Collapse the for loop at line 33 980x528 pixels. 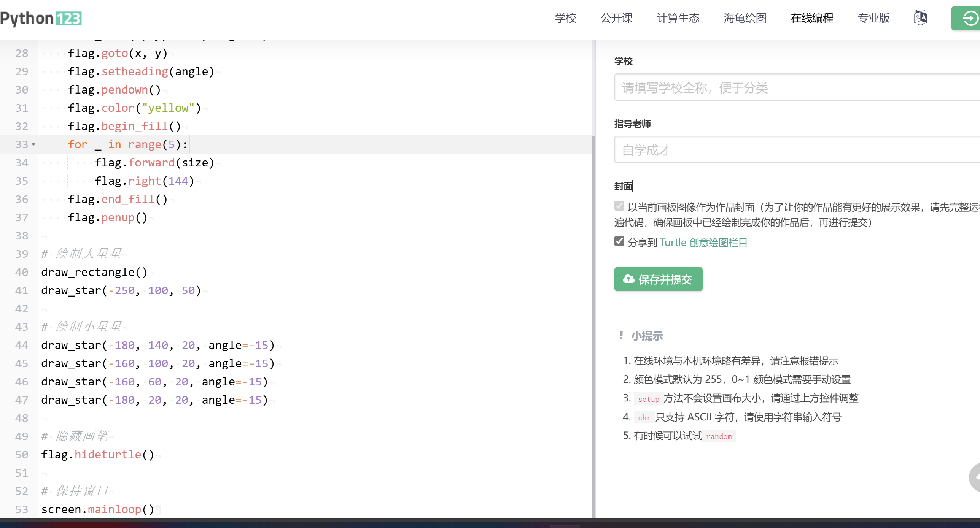33,145
